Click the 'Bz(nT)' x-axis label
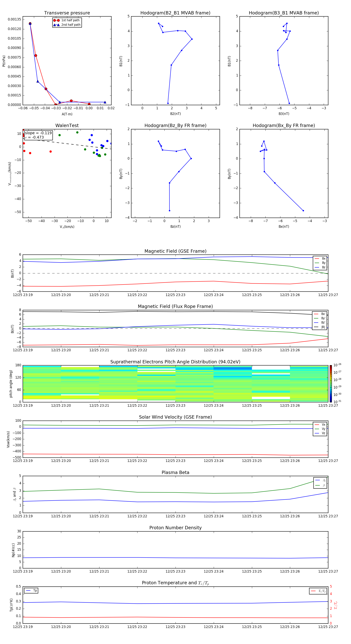This screenshot has width=351, height=644. point(175,227)
